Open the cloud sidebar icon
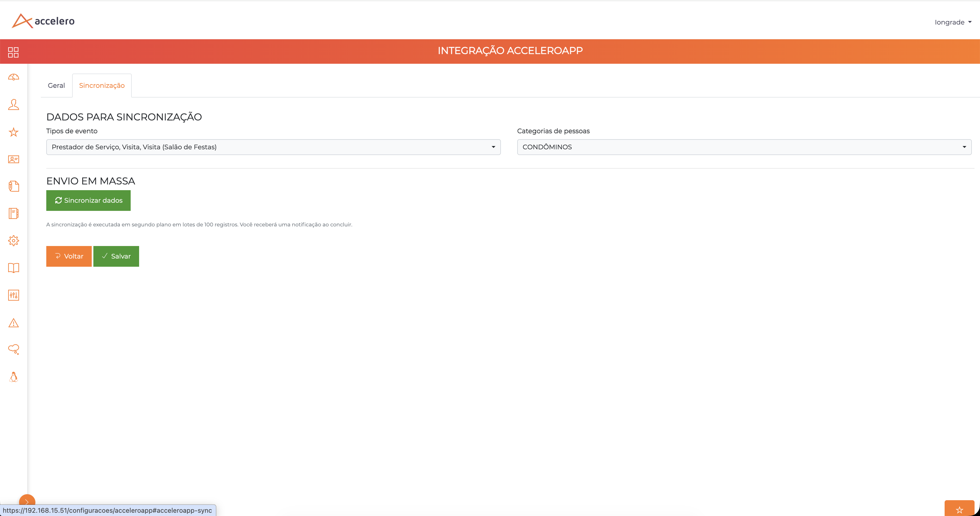 pos(13,349)
